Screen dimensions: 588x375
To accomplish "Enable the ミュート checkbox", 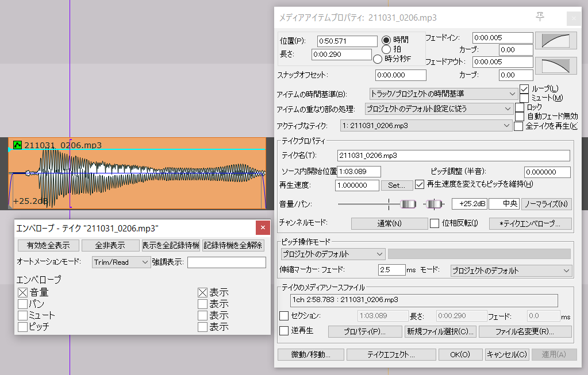I will [524, 97].
